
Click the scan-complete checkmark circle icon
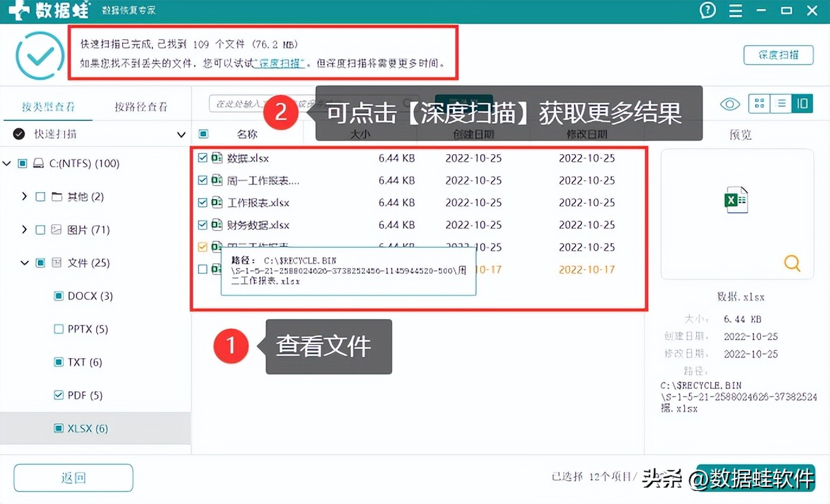pyautogui.click(x=40, y=55)
